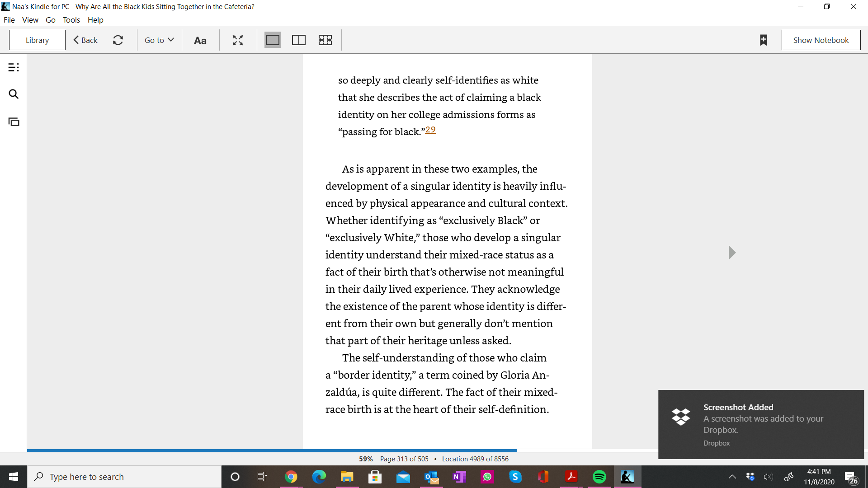Enter full screen reading mode
Screen dimensions: 868x488
click(238, 40)
